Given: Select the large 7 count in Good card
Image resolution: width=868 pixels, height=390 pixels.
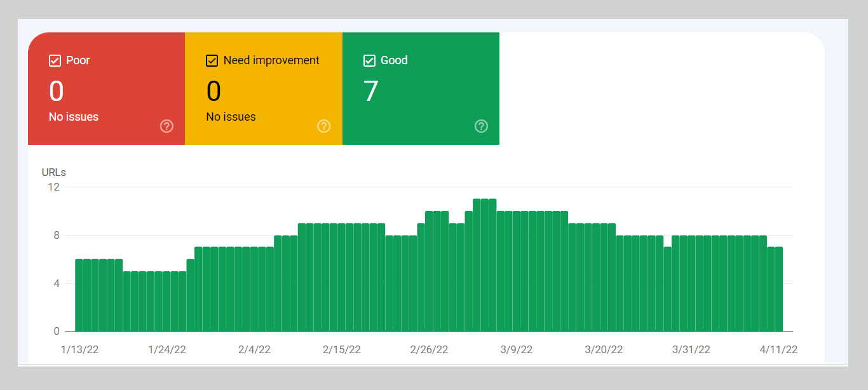Looking at the screenshot, I should click(370, 91).
